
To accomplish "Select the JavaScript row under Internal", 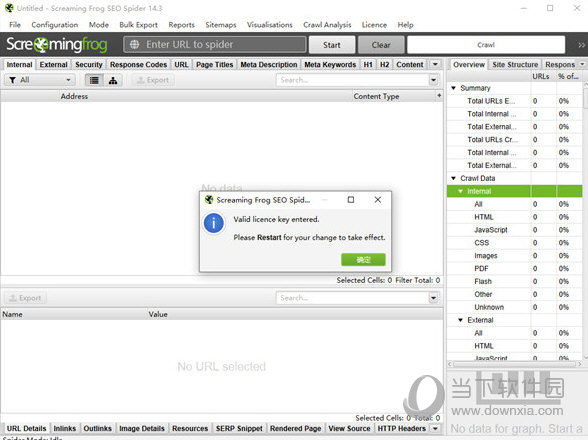I will (514, 230).
